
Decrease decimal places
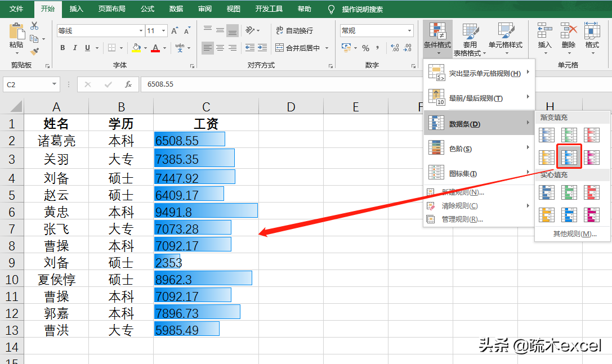click(x=408, y=48)
